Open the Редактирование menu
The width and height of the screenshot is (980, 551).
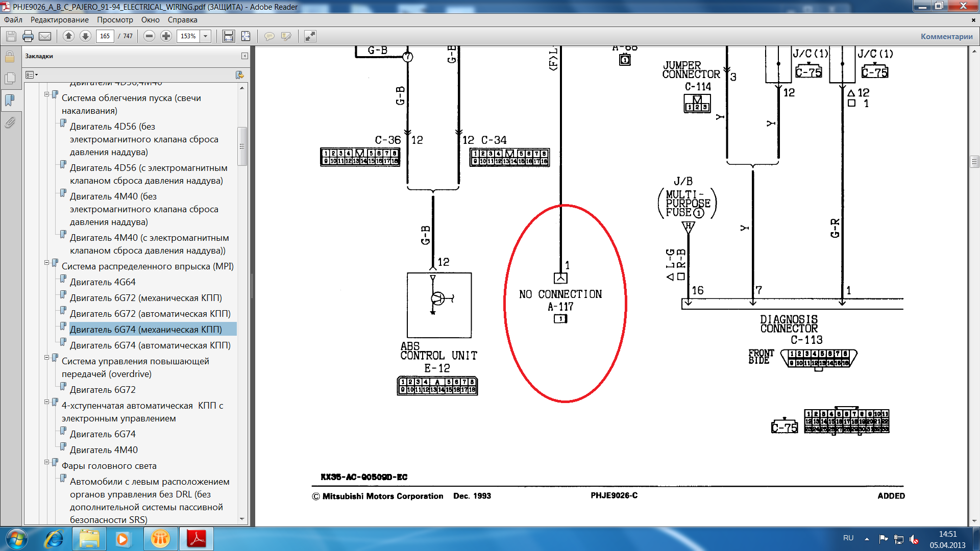tap(59, 20)
